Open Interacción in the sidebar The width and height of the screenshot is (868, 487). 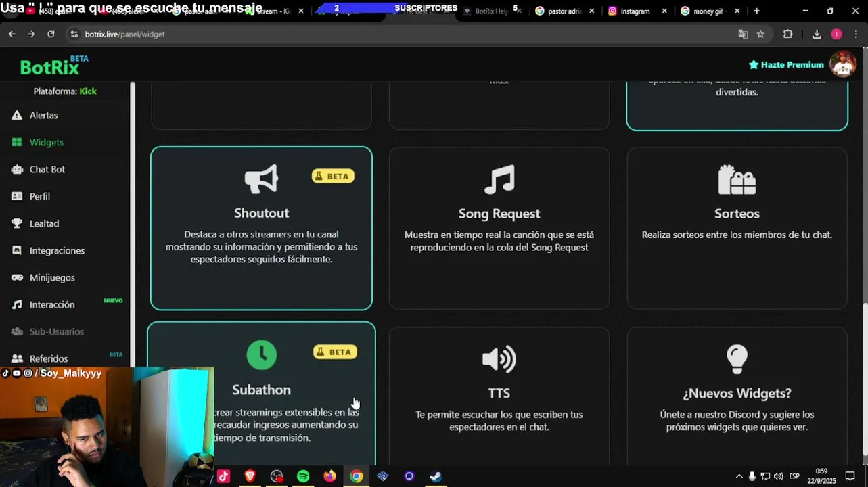pyautogui.click(x=52, y=305)
